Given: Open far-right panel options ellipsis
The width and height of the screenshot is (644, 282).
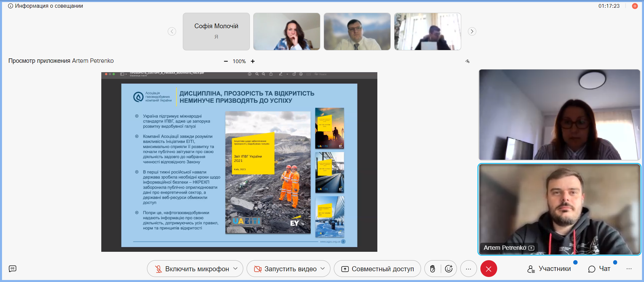Looking at the screenshot, I should [x=629, y=269].
